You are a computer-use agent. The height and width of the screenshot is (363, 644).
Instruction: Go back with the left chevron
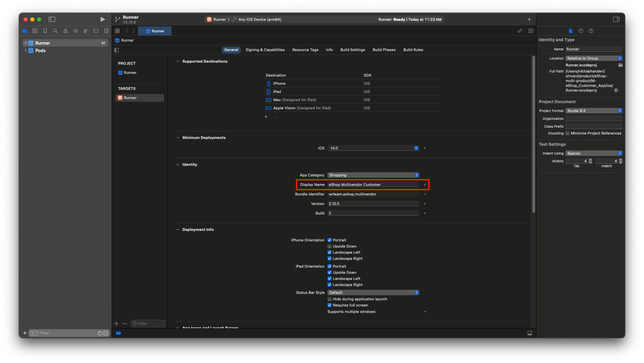pos(127,31)
